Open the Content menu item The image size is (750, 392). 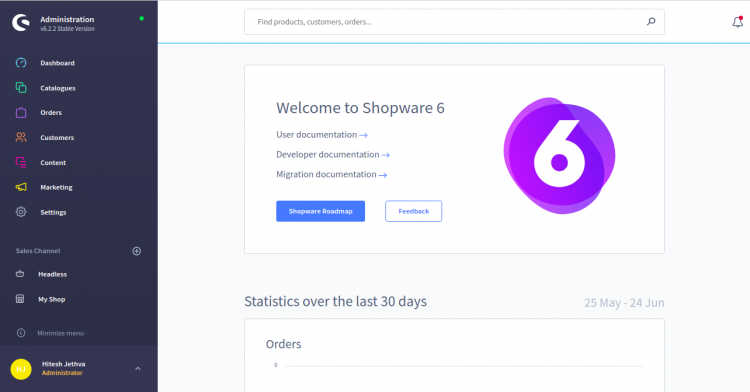(53, 163)
